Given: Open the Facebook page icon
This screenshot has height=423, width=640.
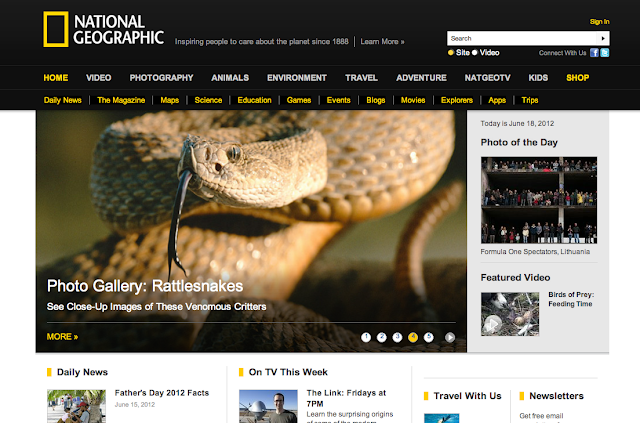Looking at the screenshot, I should 592,52.
